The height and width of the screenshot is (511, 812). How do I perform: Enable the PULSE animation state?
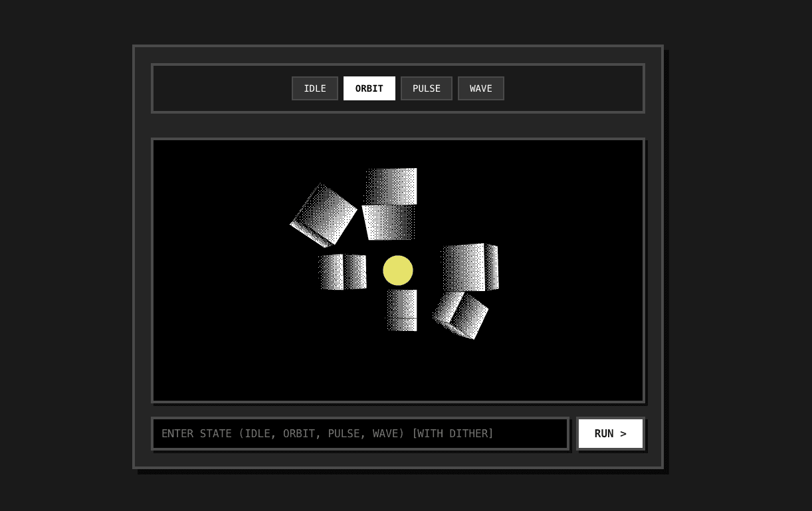pos(427,88)
